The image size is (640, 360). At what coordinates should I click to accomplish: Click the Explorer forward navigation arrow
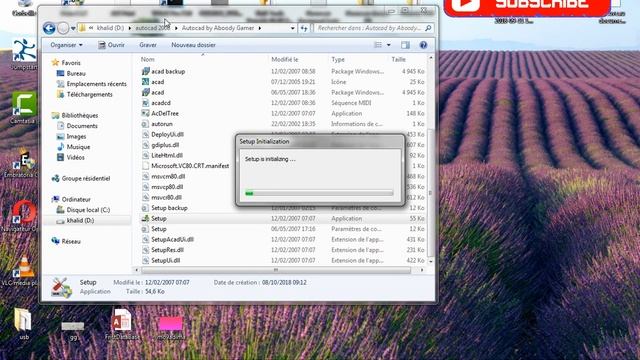click(63, 28)
